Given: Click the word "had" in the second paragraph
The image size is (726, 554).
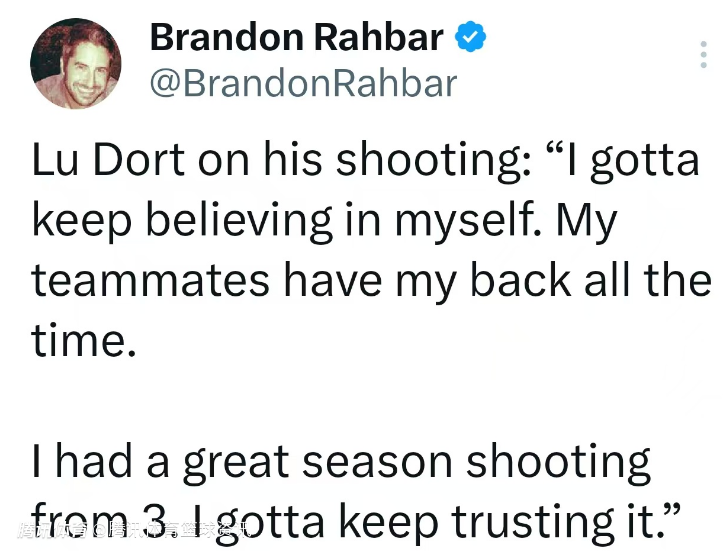Looking at the screenshot, I should point(94,461).
